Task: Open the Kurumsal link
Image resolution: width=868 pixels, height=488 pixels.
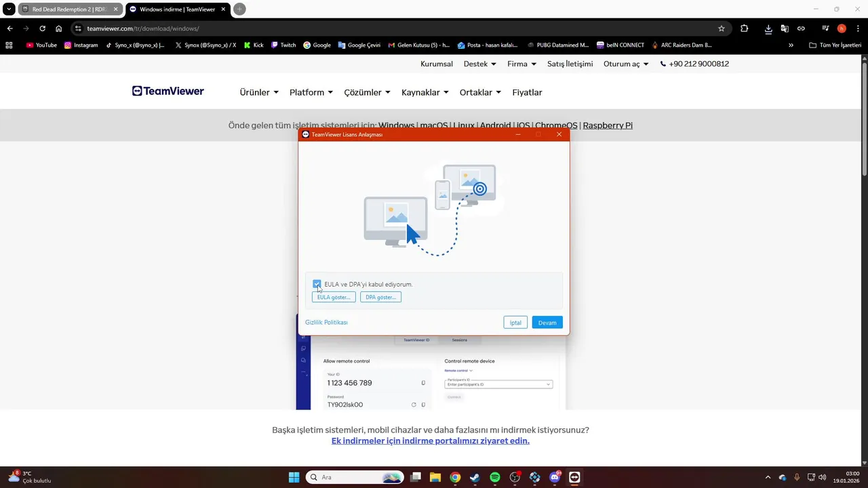Action: point(437,64)
